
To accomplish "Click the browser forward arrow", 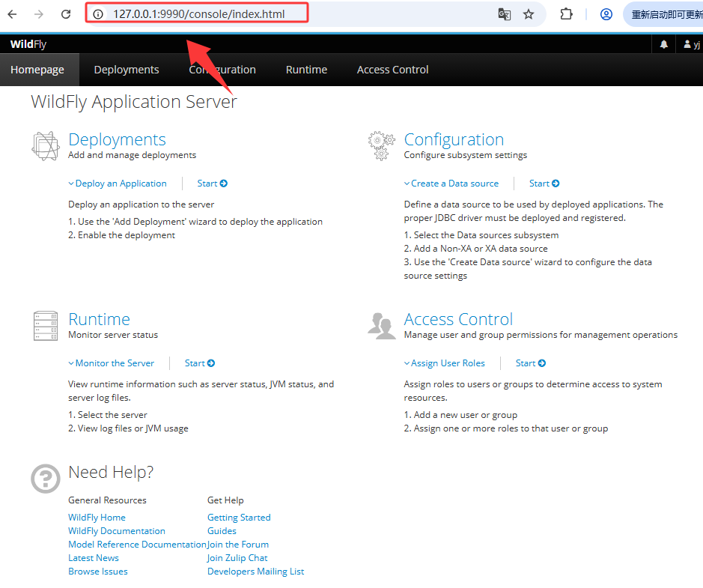I will point(39,14).
